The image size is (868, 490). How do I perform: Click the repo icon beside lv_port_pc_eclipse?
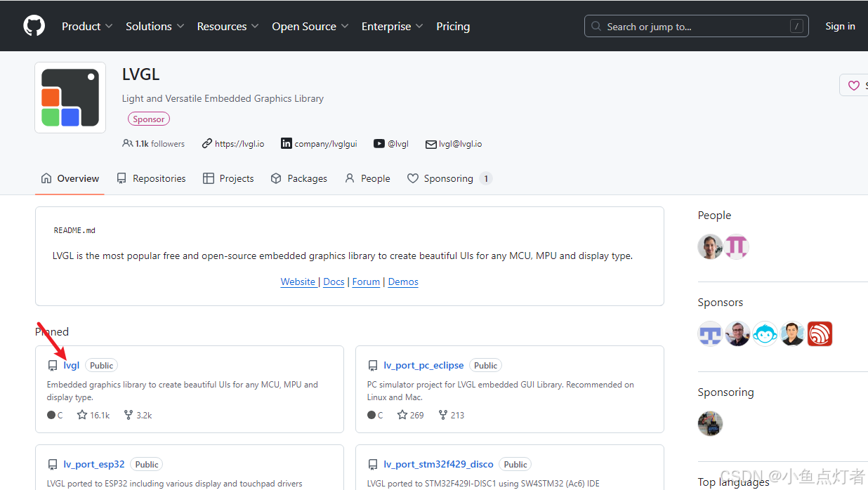tap(373, 366)
